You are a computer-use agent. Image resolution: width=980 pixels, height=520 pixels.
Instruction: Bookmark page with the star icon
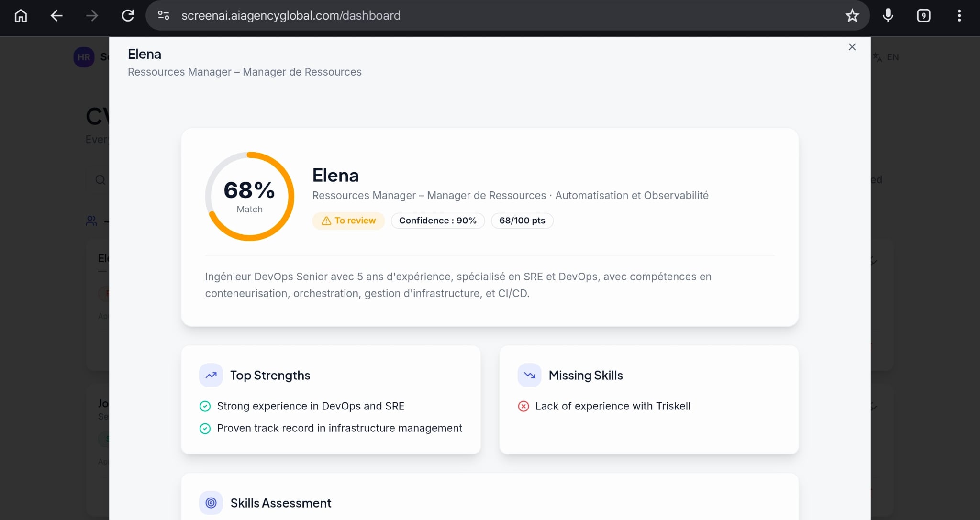click(x=852, y=16)
